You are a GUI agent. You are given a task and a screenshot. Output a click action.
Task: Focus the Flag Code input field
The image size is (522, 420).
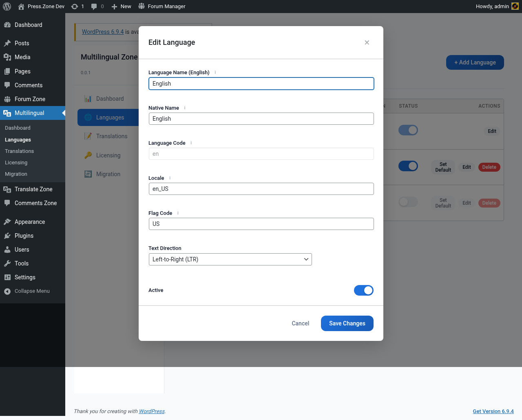tap(261, 224)
